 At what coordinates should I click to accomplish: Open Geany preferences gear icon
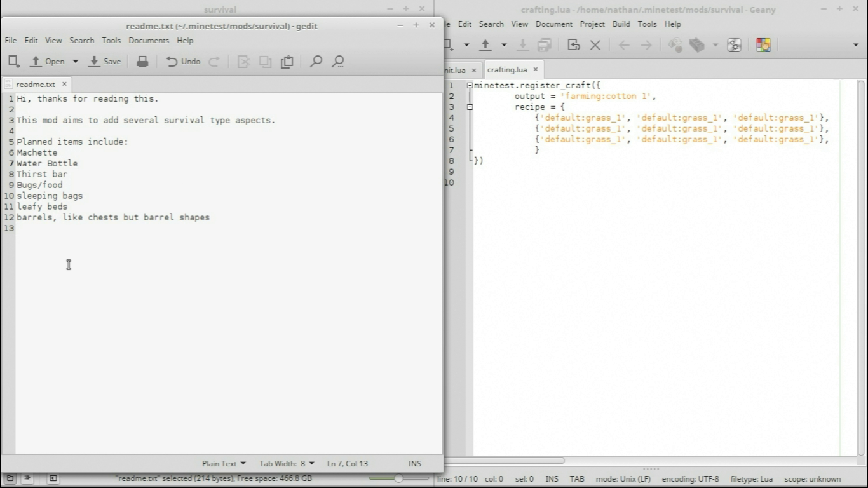(734, 45)
